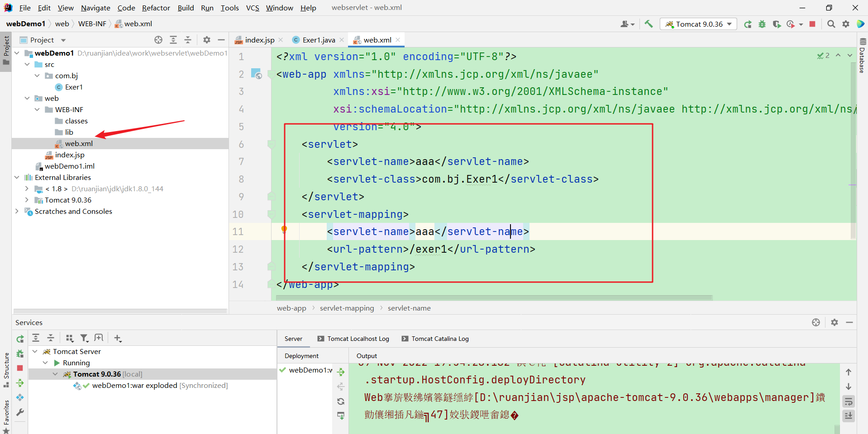868x434 pixels.
Task: Click Expand All icon in Services toolbar
Action: [x=36, y=338]
